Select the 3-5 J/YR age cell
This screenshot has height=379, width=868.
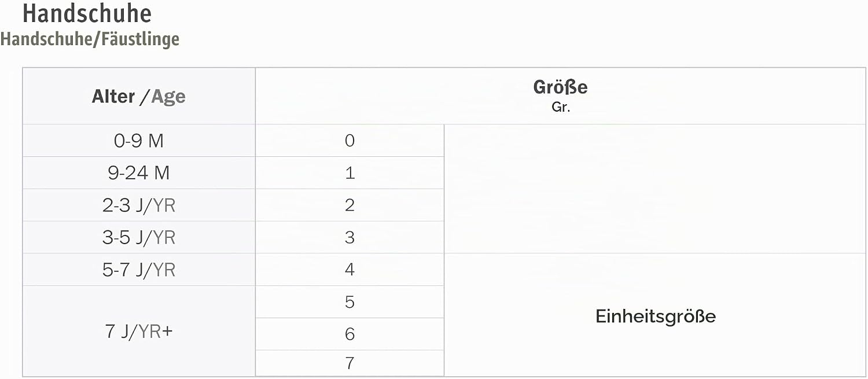tap(139, 238)
